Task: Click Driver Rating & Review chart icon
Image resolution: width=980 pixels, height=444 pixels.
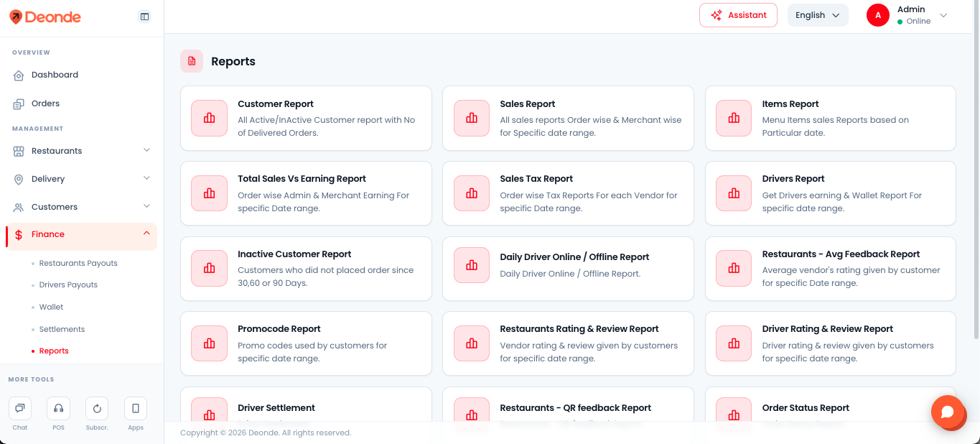Action: click(x=734, y=343)
